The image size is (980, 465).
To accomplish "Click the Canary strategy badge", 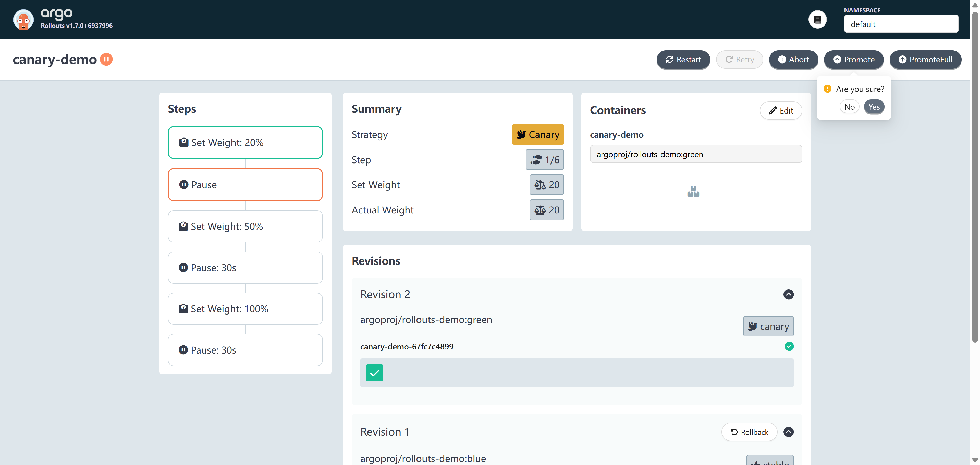I will (537, 135).
